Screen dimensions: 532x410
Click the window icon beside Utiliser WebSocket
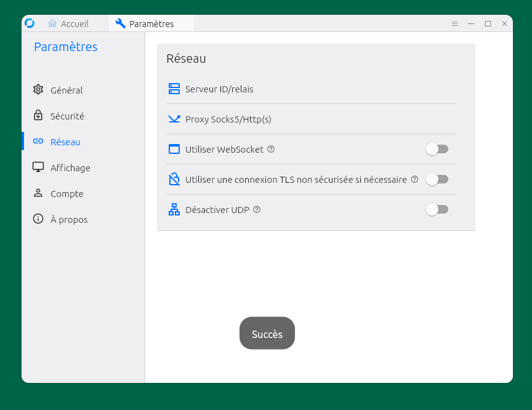(x=174, y=149)
